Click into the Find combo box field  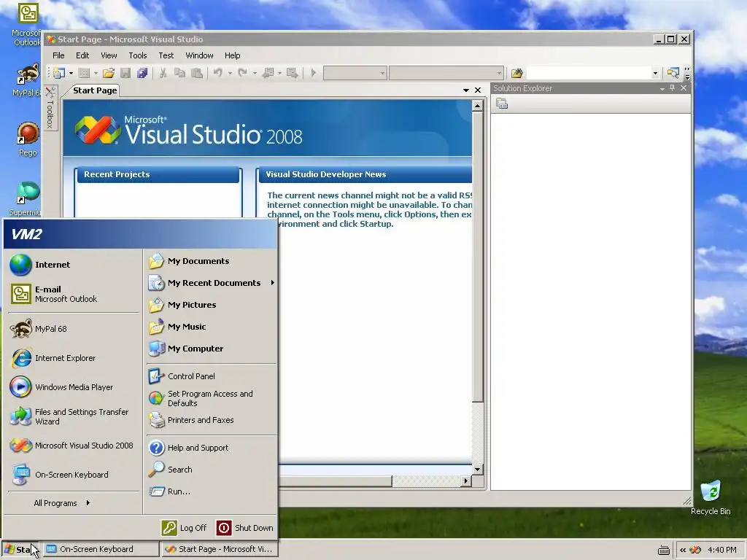coord(589,73)
